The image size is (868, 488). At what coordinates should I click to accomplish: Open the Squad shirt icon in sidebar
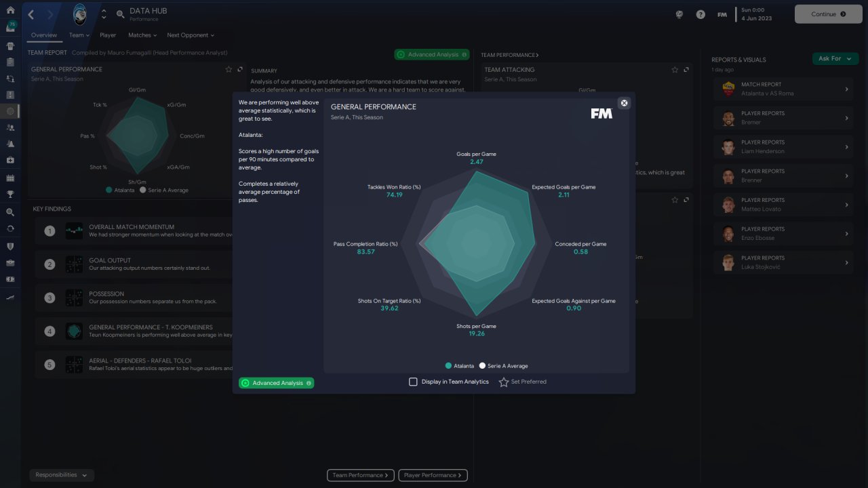click(10, 46)
